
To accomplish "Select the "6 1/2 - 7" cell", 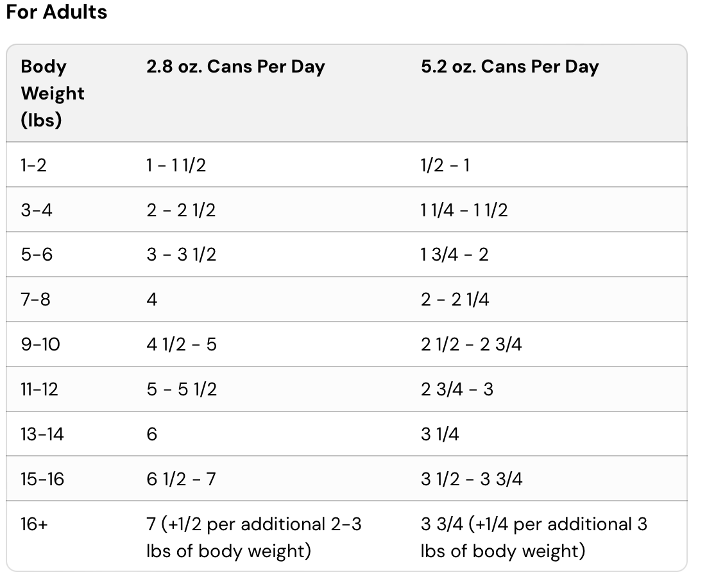I will pos(181,480).
